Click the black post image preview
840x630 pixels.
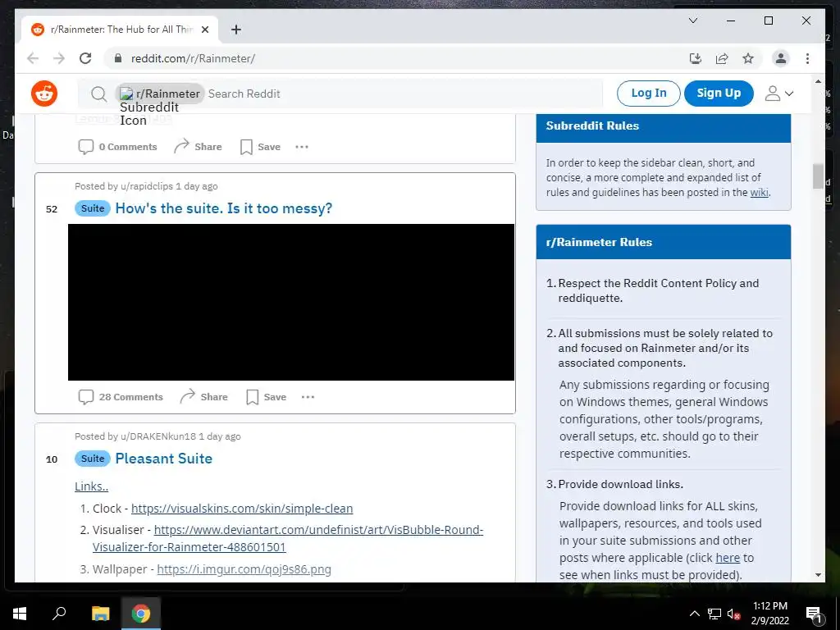(x=291, y=302)
